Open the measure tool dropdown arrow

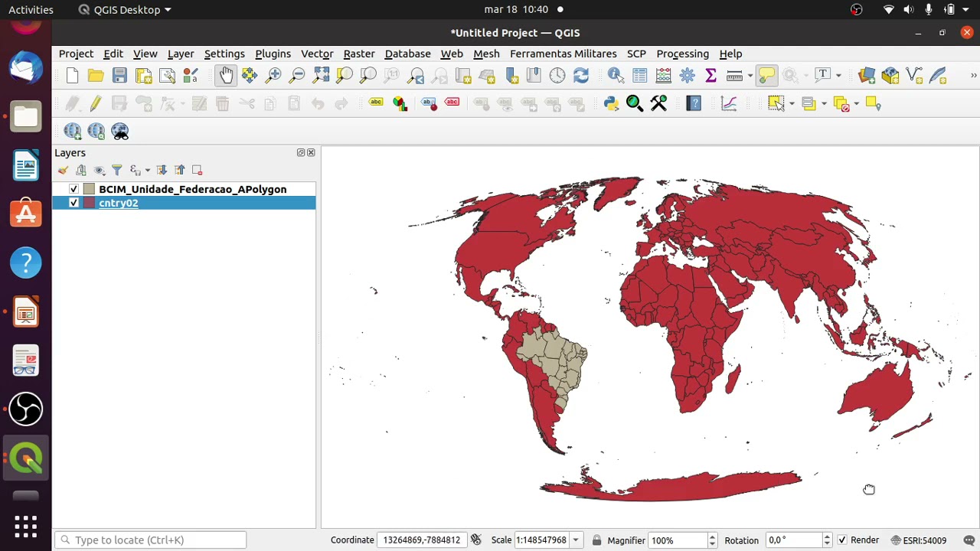pyautogui.click(x=750, y=76)
